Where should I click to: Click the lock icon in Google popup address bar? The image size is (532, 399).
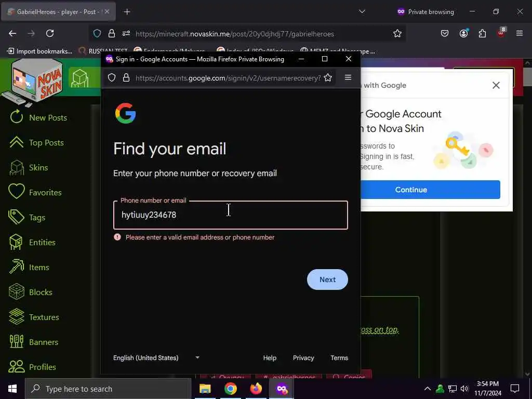(126, 78)
